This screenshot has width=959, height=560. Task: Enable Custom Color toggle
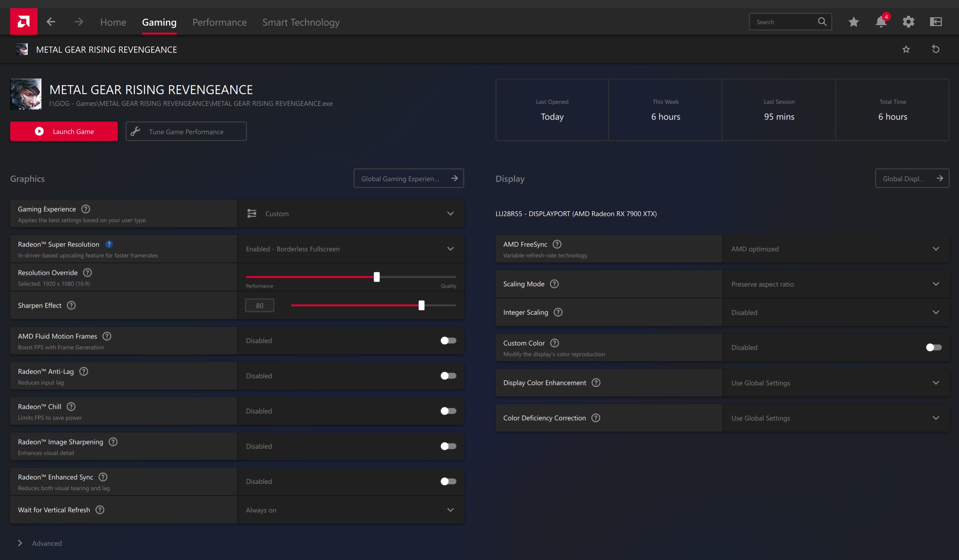934,347
